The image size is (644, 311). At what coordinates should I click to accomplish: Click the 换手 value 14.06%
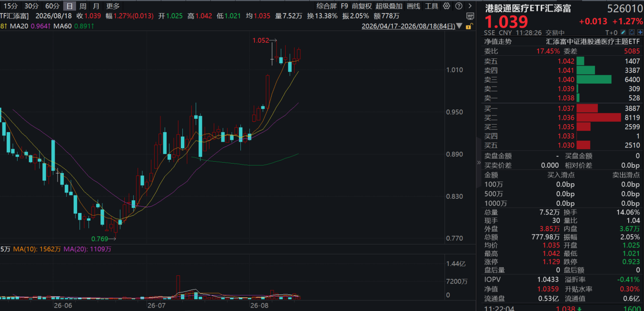click(x=629, y=213)
